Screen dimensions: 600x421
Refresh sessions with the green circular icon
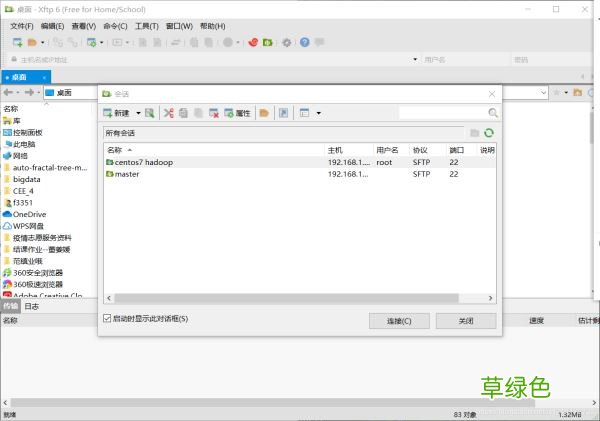pos(489,133)
